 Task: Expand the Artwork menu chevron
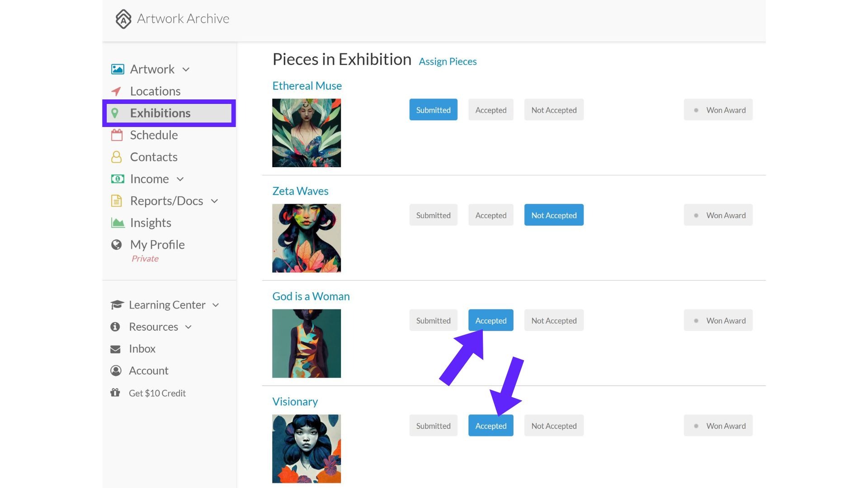coord(186,70)
